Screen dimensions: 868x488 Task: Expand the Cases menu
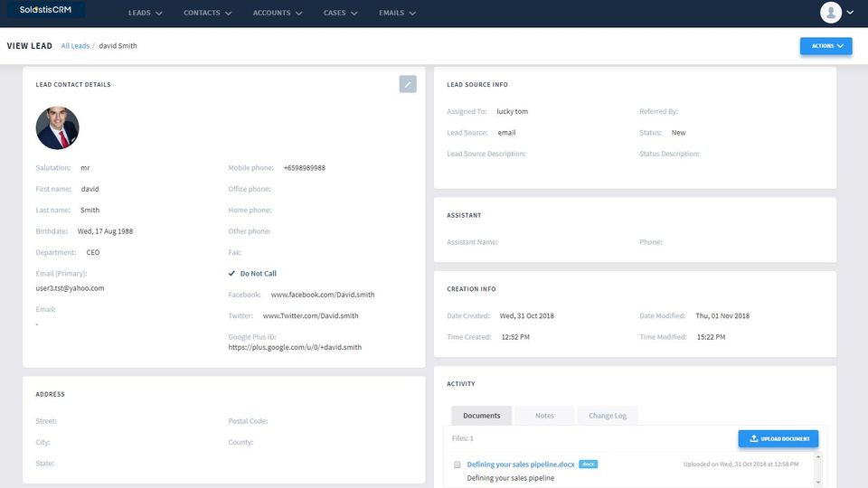[341, 13]
